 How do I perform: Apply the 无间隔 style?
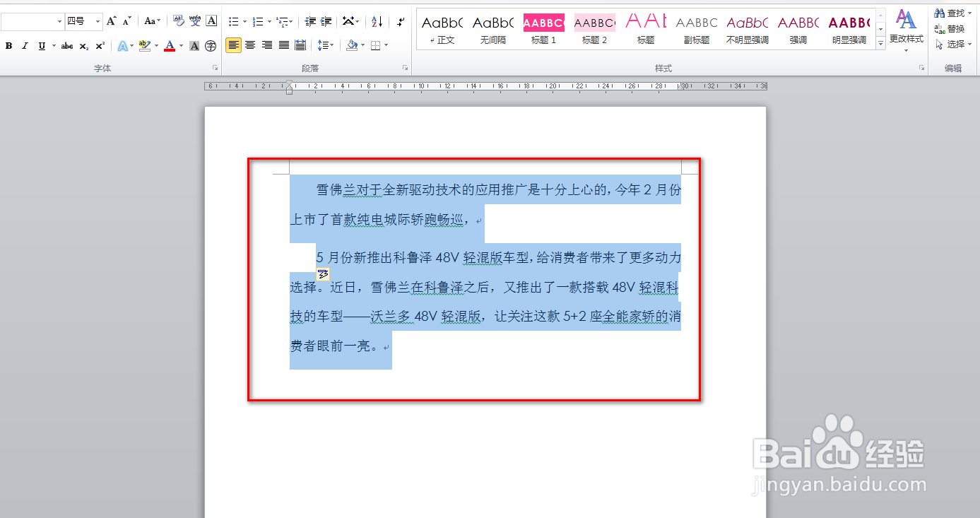click(493, 30)
